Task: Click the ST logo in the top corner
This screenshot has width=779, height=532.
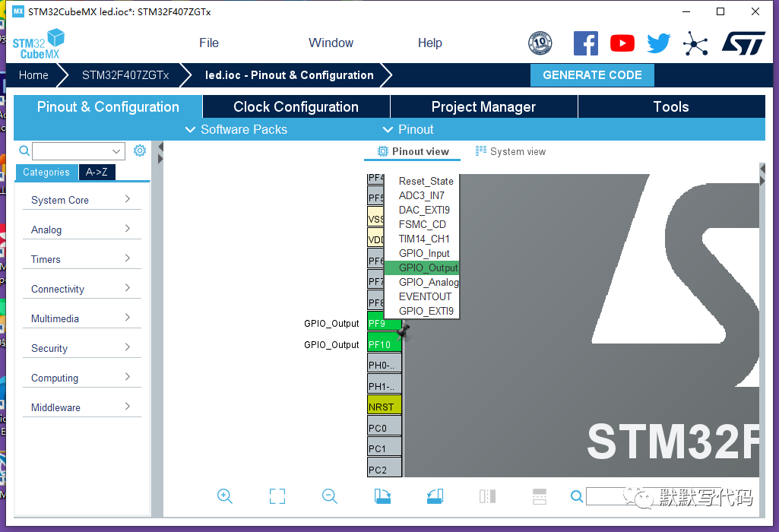Action: point(743,43)
